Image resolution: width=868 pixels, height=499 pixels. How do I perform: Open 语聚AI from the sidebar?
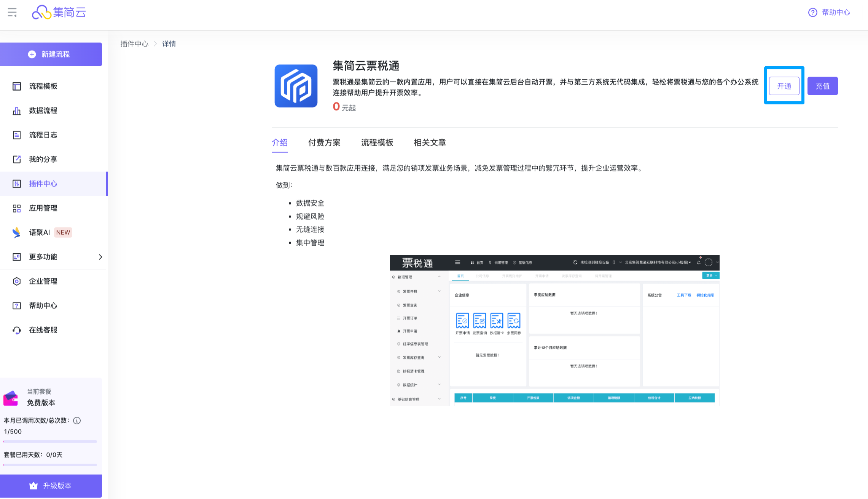click(39, 232)
